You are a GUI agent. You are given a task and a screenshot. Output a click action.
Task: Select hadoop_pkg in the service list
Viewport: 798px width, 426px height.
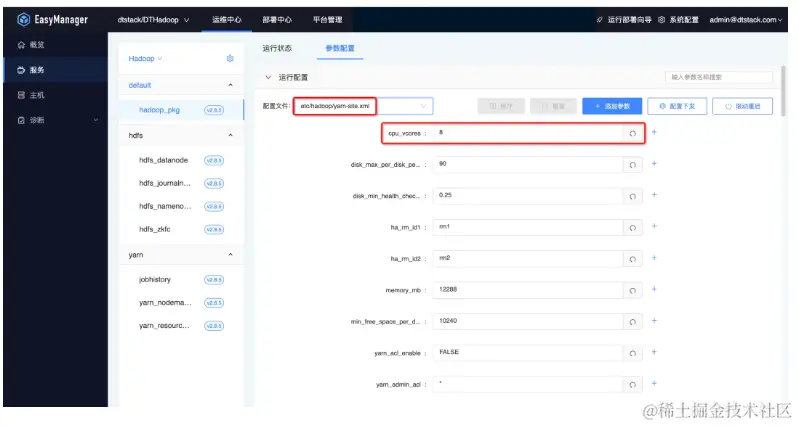[181, 110]
